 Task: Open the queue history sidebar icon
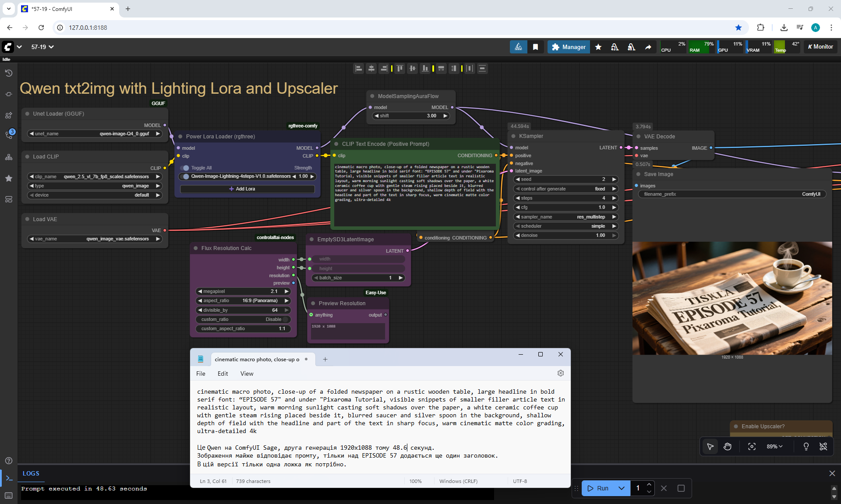pos(8,73)
